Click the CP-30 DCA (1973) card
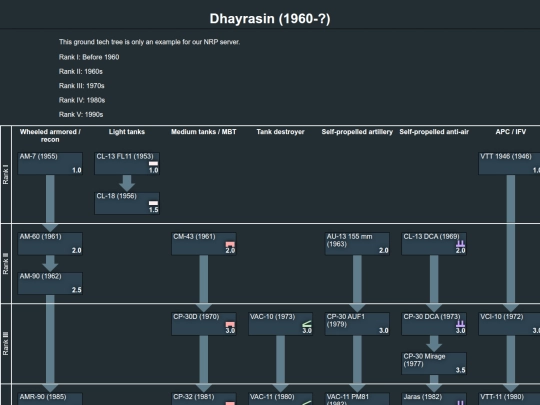Screen dimensions: 540x405 click(x=434, y=324)
